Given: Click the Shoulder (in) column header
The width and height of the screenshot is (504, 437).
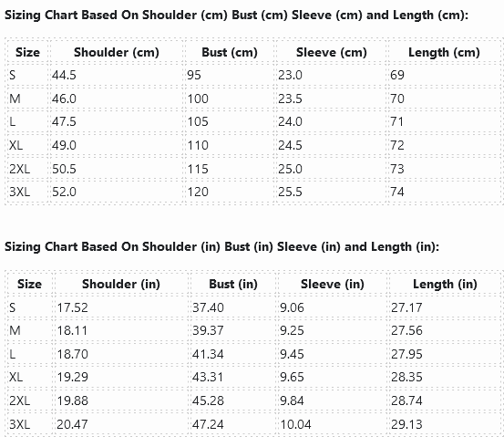Looking at the screenshot, I should pos(121,284).
